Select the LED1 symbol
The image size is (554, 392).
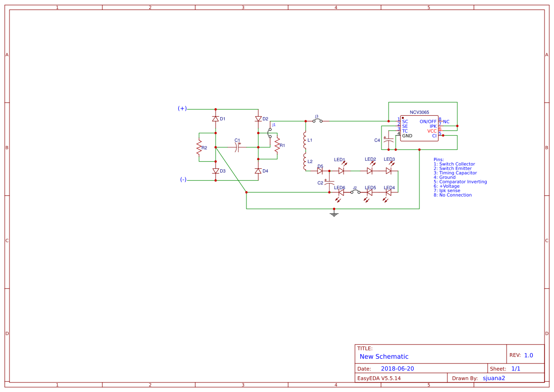click(x=341, y=171)
